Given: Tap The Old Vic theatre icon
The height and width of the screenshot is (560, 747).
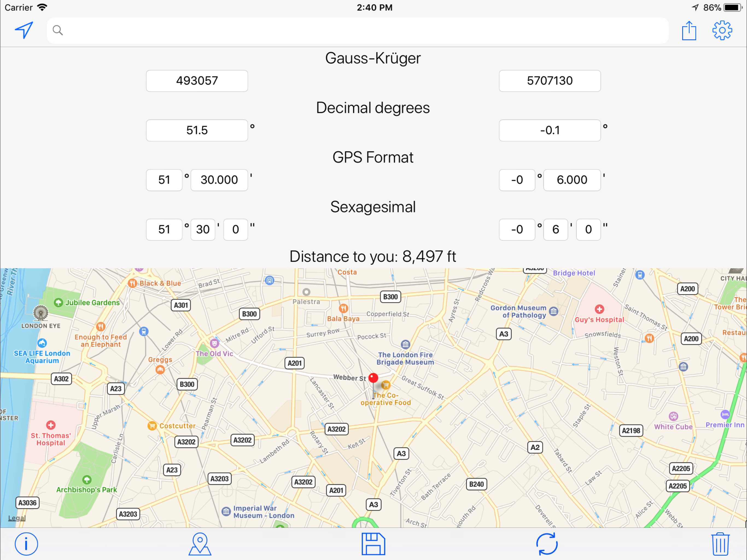Looking at the screenshot, I should [214, 343].
